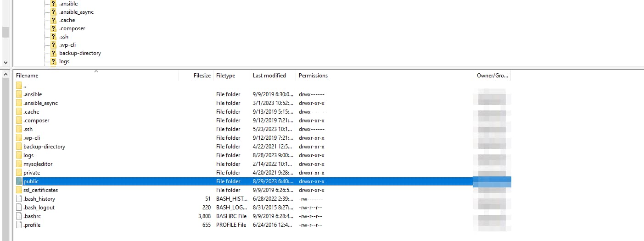
Task: Click the question-mark icon beside .ansible in tree
Action: coord(54,4)
